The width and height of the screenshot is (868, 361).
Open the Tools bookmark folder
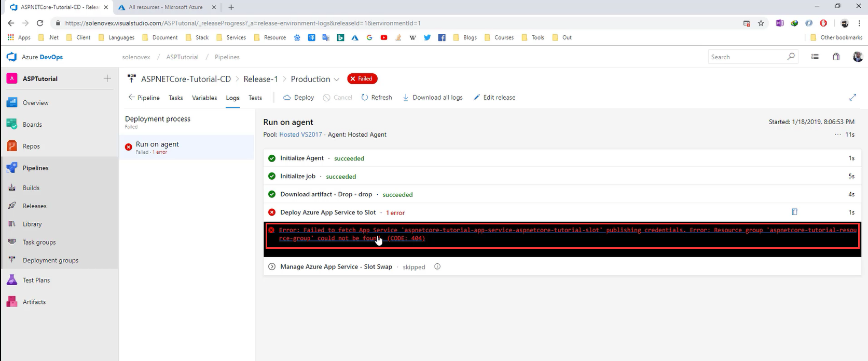click(533, 37)
